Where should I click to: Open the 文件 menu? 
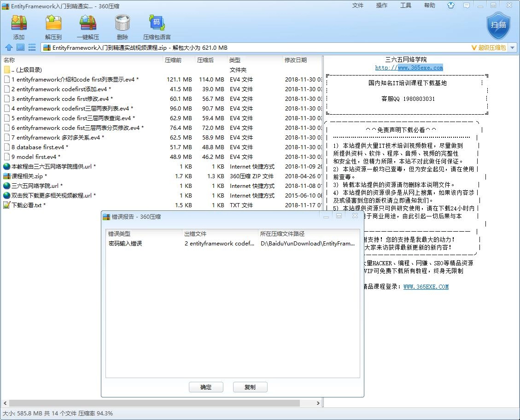point(358,6)
